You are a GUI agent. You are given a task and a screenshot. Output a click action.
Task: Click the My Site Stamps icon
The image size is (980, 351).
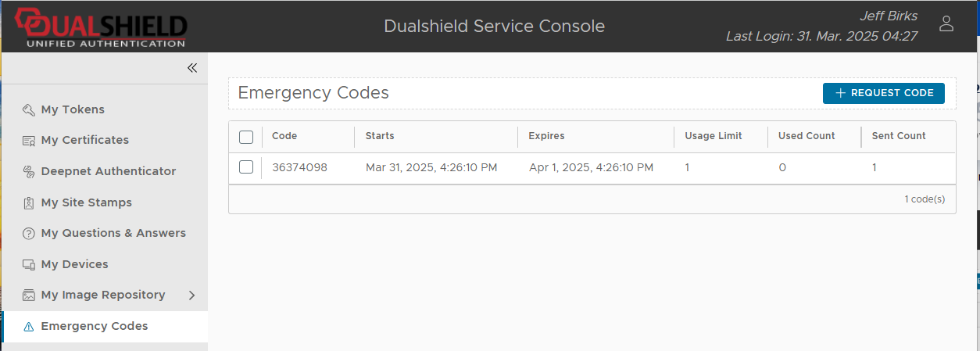(x=29, y=202)
